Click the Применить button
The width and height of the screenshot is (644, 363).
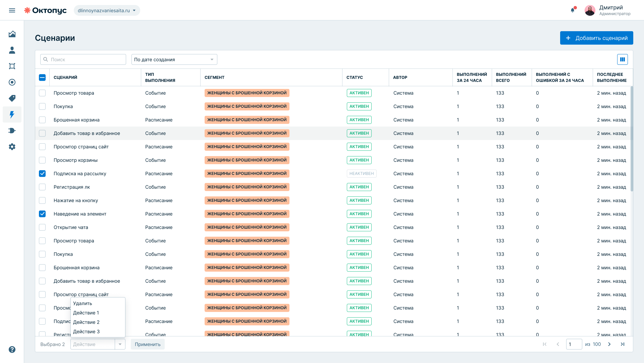[148, 344]
